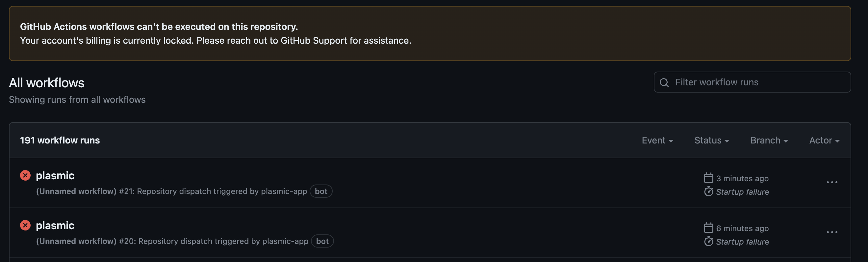Image resolution: width=868 pixels, height=262 pixels.
Task: Click the bot label on run #20
Action: (322, 241)
